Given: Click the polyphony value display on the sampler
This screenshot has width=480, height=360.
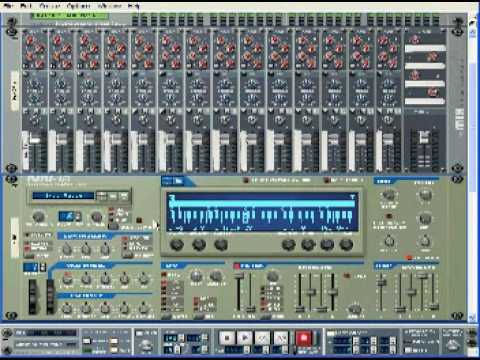Looking at the screenshot, I should click(67, 217).
